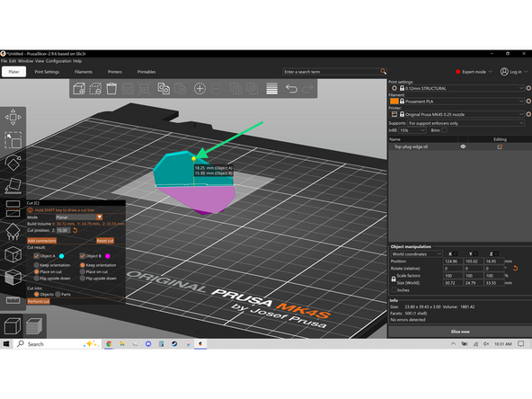Click the Copy toolbar icon
Screen dimensions: 532x399
[164, 89]
